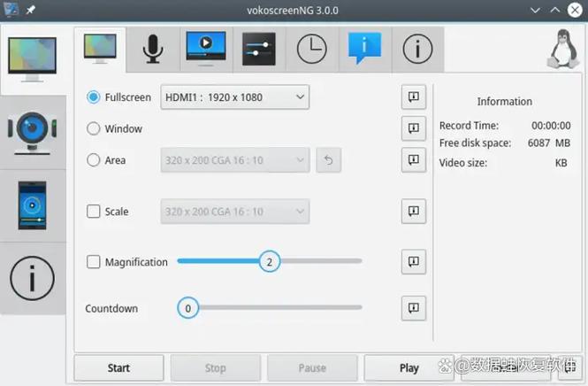Click the Pause button

(x=312, y=368)
